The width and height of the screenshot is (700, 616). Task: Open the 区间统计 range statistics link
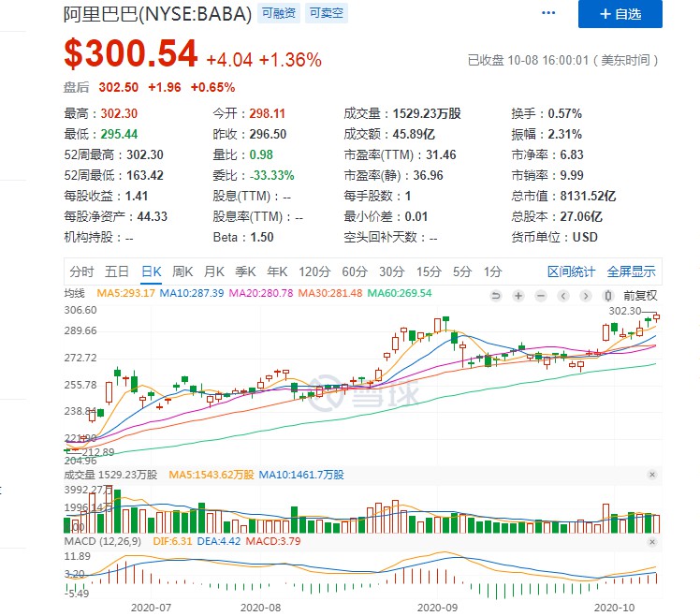point(572,271)
